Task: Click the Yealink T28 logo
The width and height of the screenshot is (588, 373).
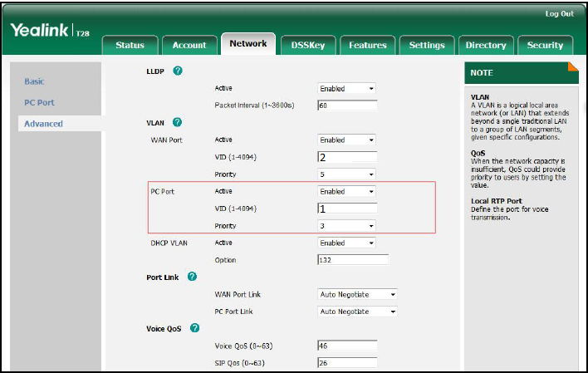Action: pos(50,30)
